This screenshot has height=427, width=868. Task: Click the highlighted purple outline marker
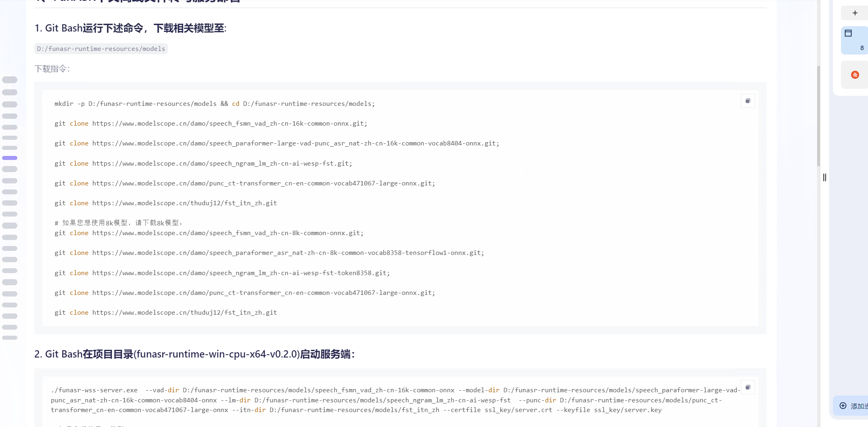tap(10, 158)
